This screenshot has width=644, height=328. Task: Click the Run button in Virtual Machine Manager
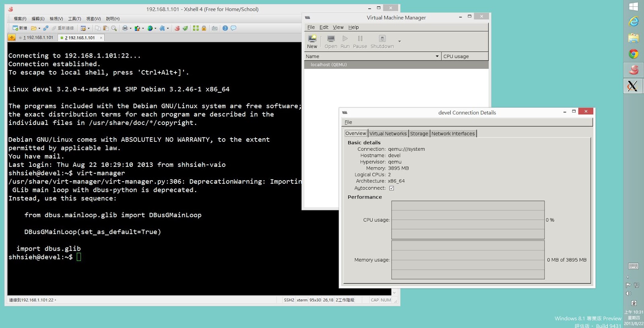tap(345, 42)
